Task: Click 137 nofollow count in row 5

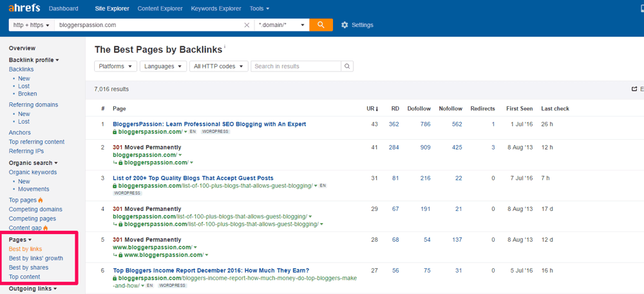Action: pyautogui.click(x=457, y=240)
